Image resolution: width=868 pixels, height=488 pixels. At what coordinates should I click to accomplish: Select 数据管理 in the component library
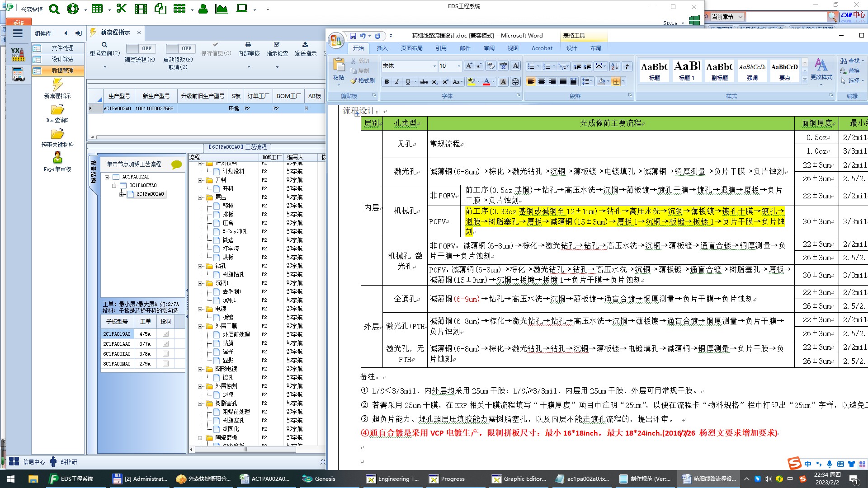[62, 70]
